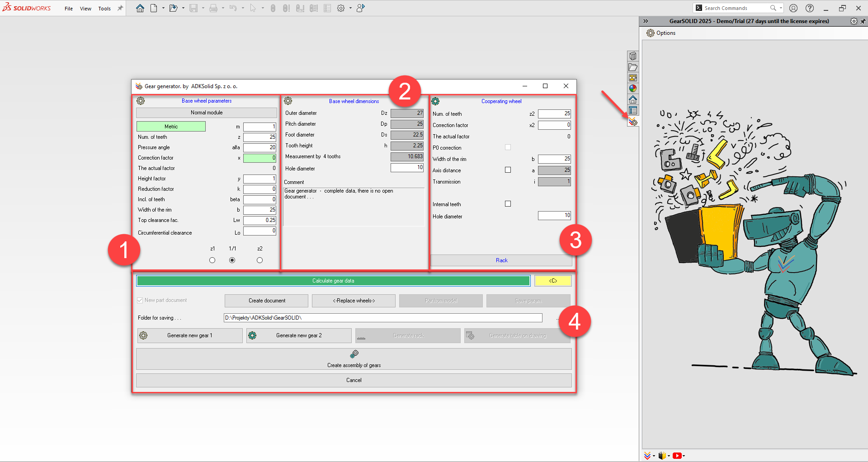
Task: Open the View Palette tab icon
Action: [633, 78]
